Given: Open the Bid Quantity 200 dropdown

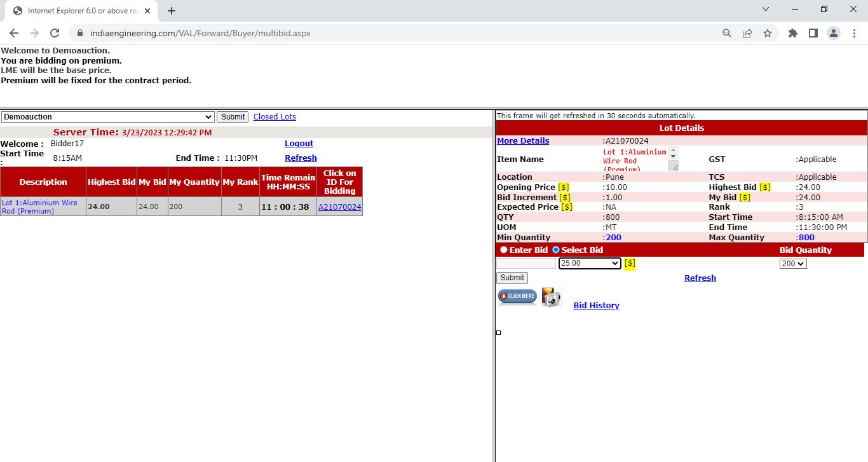Looking at the screenshot, I should tap(792, 263).
